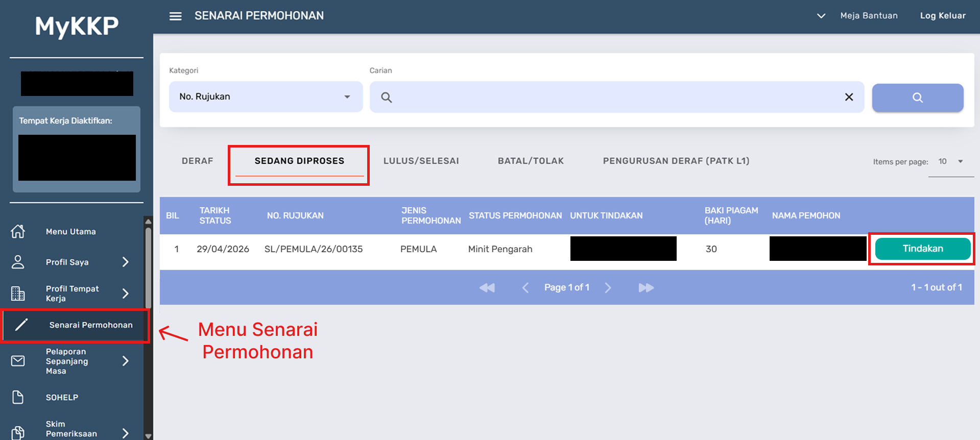Switch to the LULUS/SELESAI tab
The height and width of the screenshot is (440, 980).
pyautogui.click(x=421, y=161)
